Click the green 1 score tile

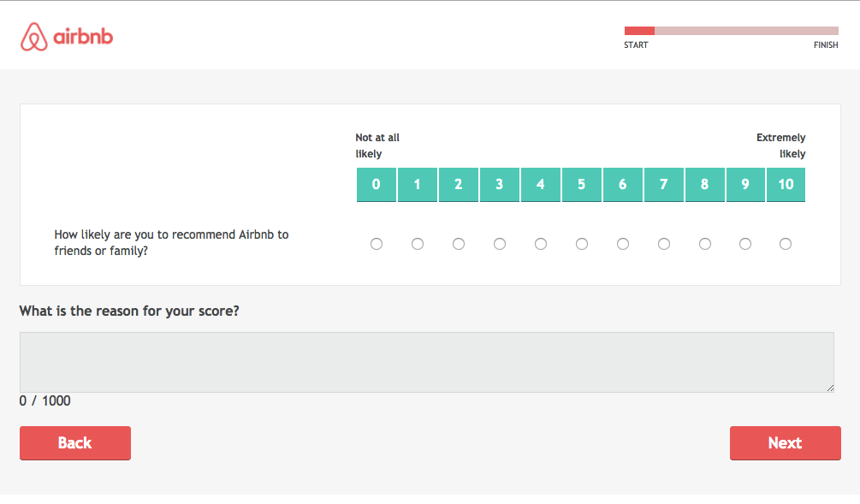coord(418,185)
